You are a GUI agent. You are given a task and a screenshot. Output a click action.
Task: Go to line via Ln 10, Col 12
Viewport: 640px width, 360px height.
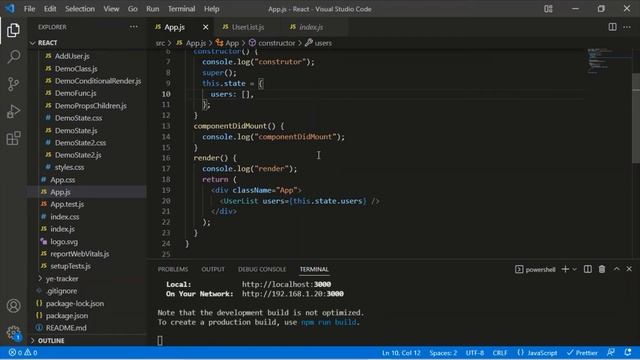[x=401, y=353]
